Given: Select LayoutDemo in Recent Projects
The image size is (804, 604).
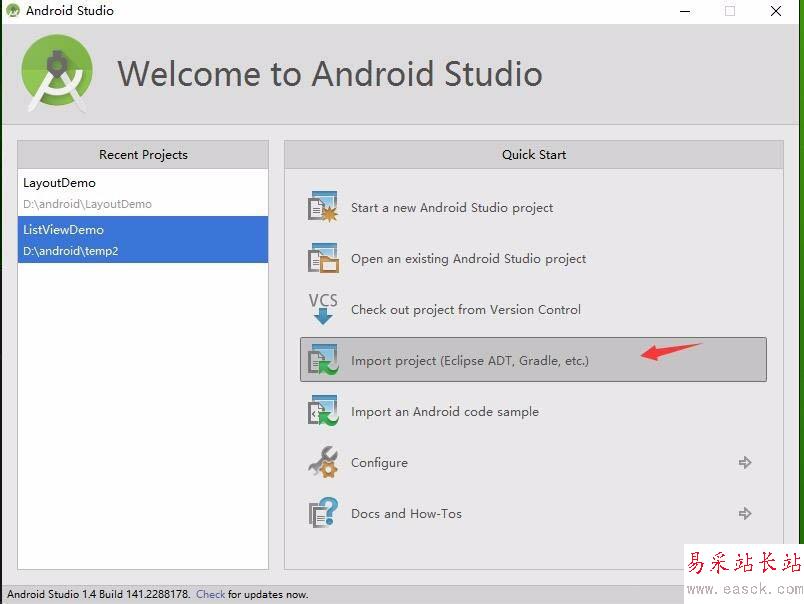Looking at the screenshot, I should pos(143,193).
